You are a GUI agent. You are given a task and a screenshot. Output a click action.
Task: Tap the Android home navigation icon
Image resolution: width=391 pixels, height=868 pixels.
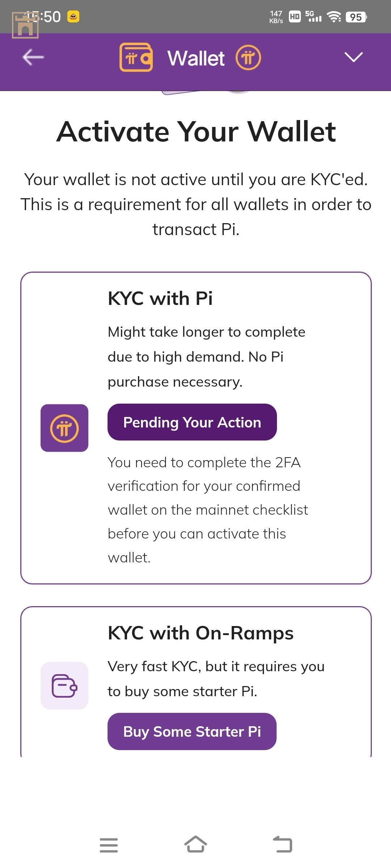pos(195,844)
